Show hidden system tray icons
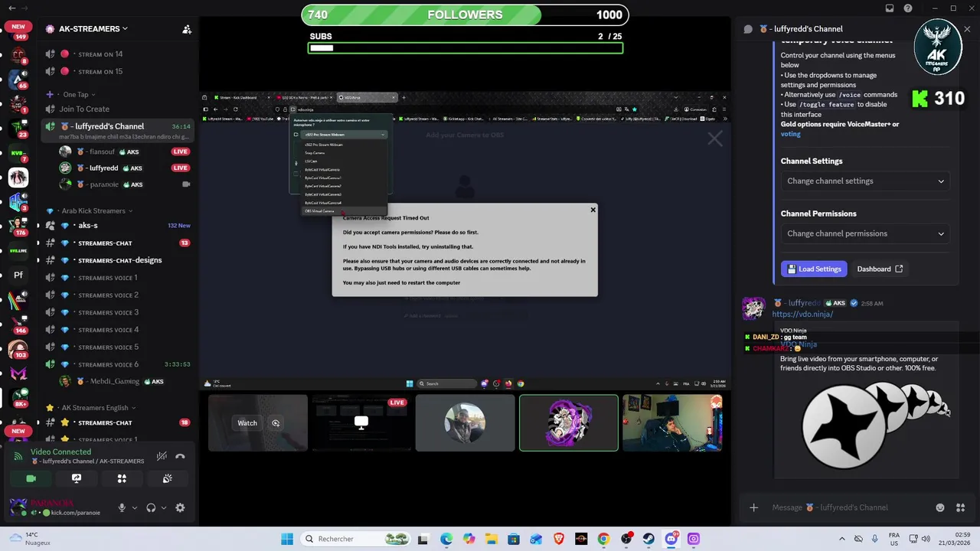The width and height of the screenshot is (980, 551). tap(842, 539)
